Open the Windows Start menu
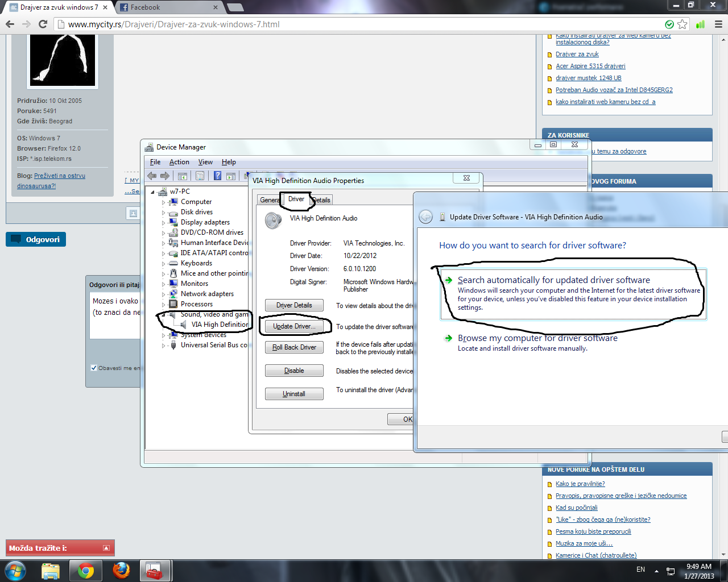Image resolution: width=728 pixels, height=582 pixels. (15, 570)
